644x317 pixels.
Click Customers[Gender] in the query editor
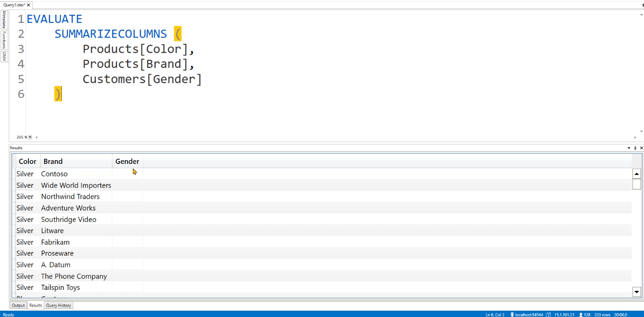click(x=142, y=79)
